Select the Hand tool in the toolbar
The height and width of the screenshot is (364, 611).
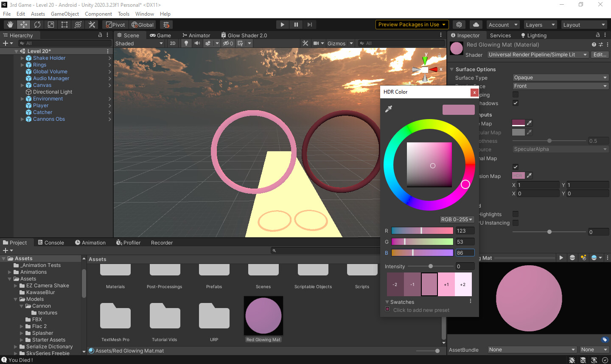pyautogui.click(x=9, y=24)
